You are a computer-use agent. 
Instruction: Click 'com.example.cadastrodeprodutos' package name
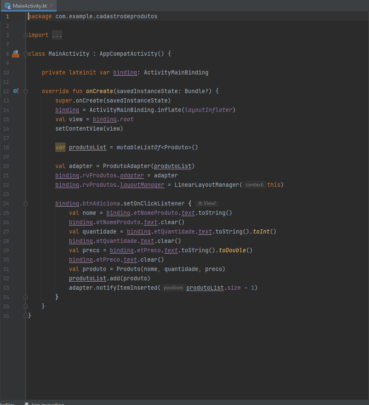pyautogui.click(x=106, y=16)
